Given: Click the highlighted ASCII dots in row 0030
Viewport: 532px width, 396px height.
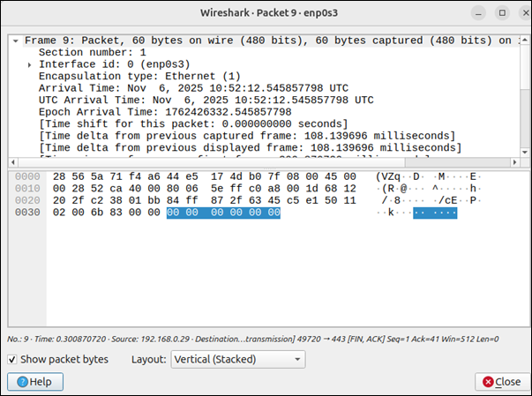Looking at the screenshot, I should coord(435,213).
